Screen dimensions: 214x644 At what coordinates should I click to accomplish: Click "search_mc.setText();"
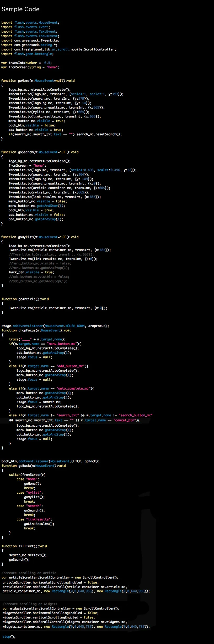tap(28, 555)
